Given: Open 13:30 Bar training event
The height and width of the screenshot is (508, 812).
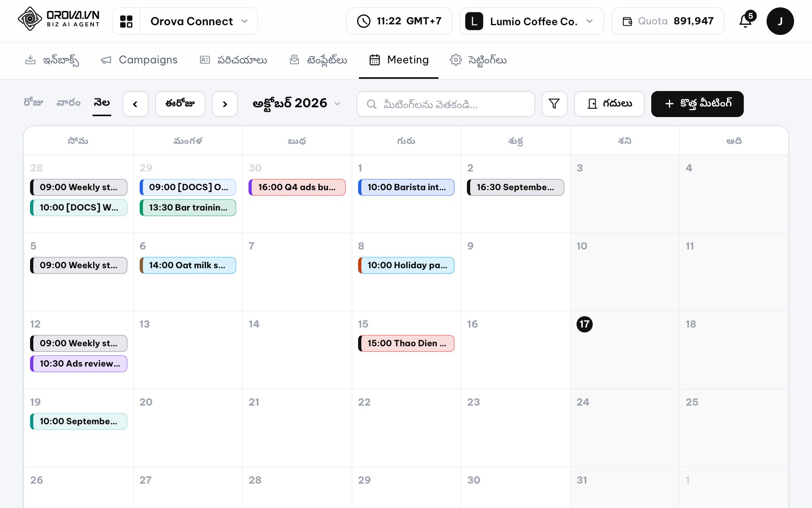Looking at the screenshot, I should pos(188,208).
